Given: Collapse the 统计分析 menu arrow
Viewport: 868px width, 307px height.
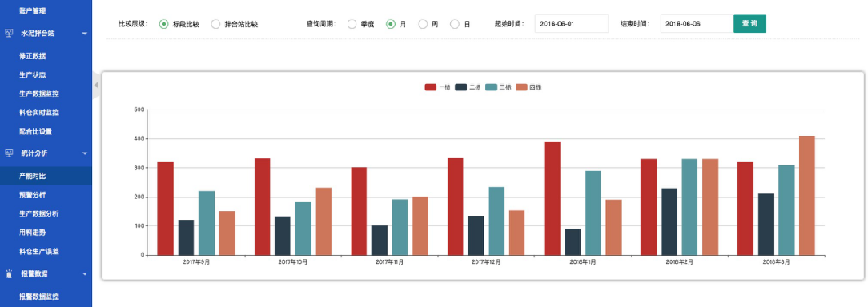Looking at the screenshot, I should pos(84,153).
